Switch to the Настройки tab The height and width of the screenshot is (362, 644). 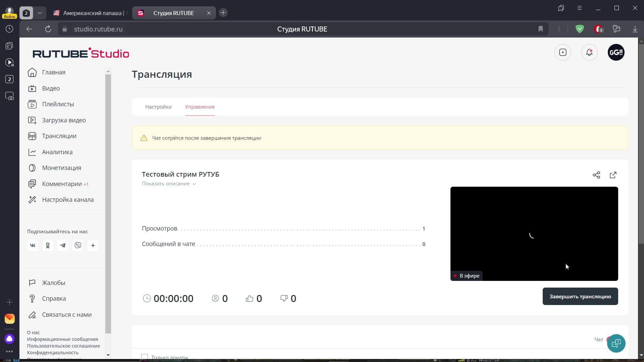(x=158, y=107)
